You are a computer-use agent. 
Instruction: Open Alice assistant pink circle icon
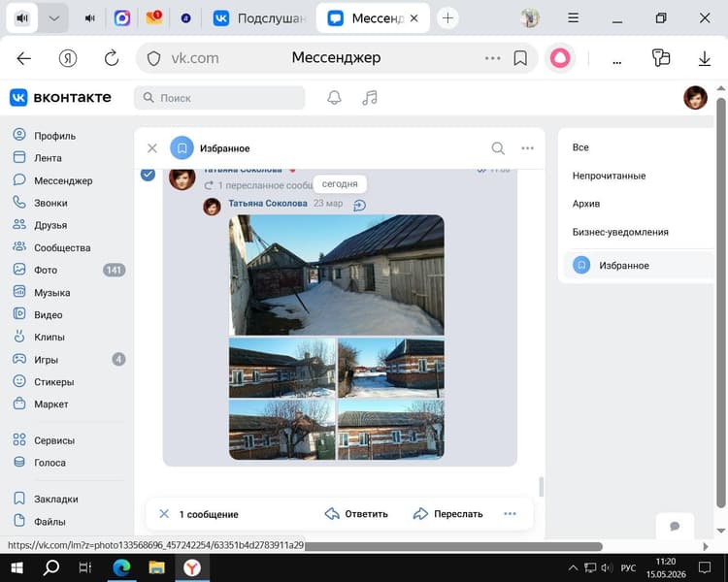(x=560, y=58)
